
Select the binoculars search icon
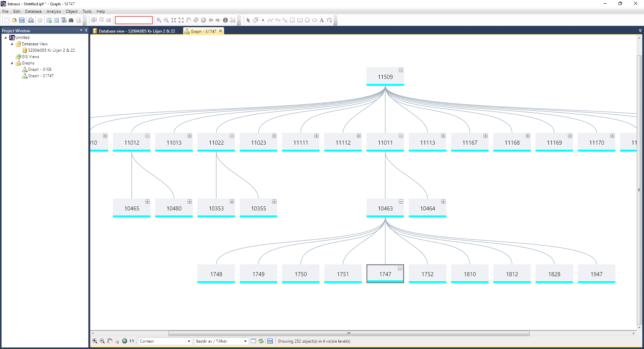[71, 20]
